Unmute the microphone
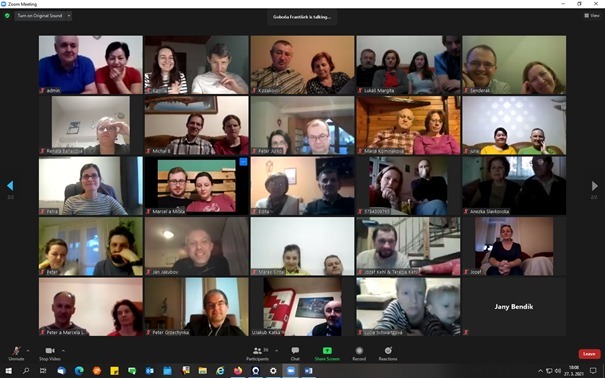 point(16,353)
